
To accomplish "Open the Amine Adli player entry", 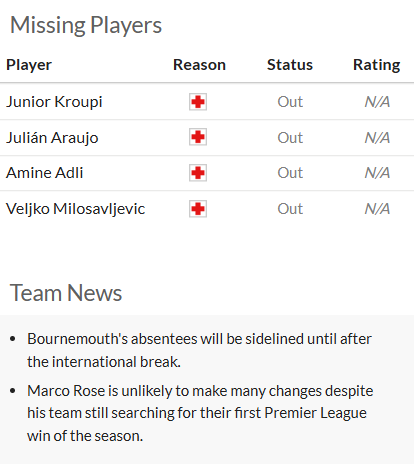I will click(44, 173).
